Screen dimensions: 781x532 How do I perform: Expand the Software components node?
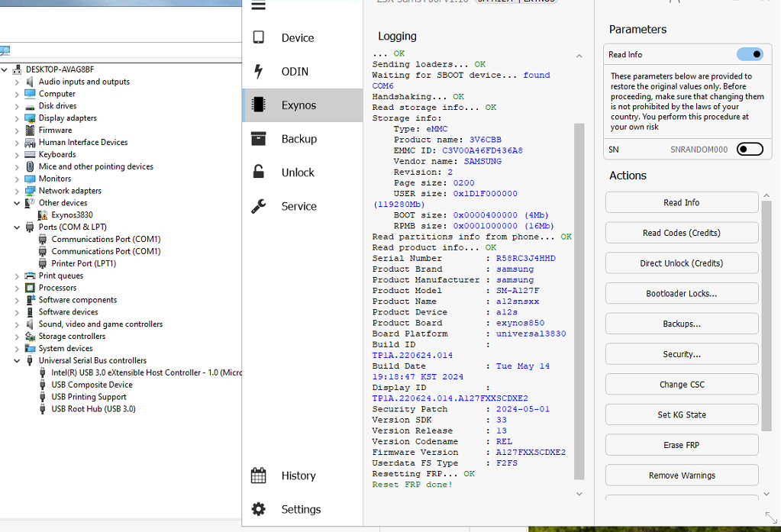point(17,300)
